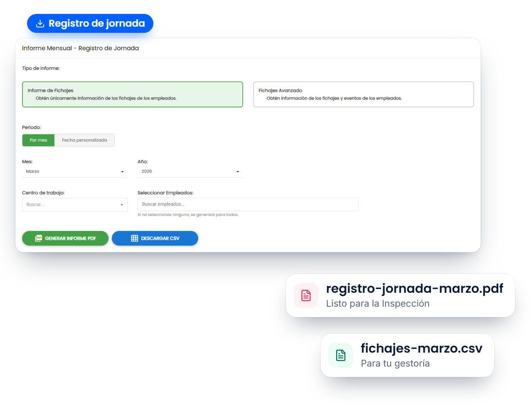This screenshot has width=532, height=404.
Task: Click the 'Periodo:' label
Action: (31, 127)
